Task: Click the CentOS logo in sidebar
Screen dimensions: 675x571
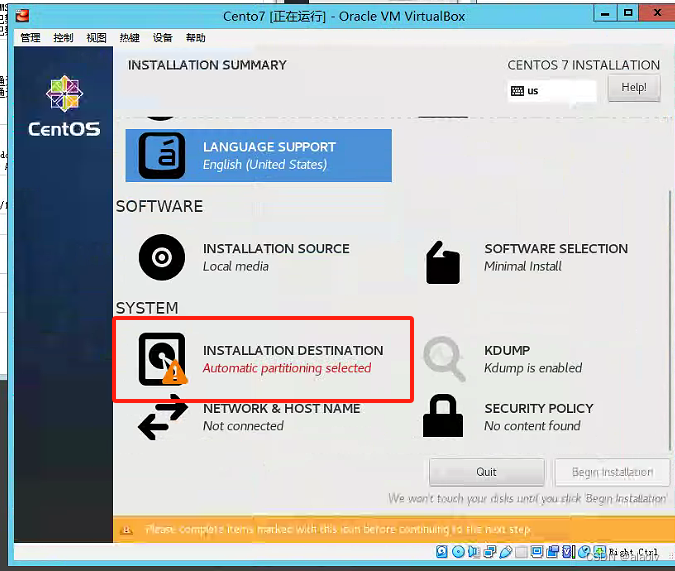Action: [64, 106]
